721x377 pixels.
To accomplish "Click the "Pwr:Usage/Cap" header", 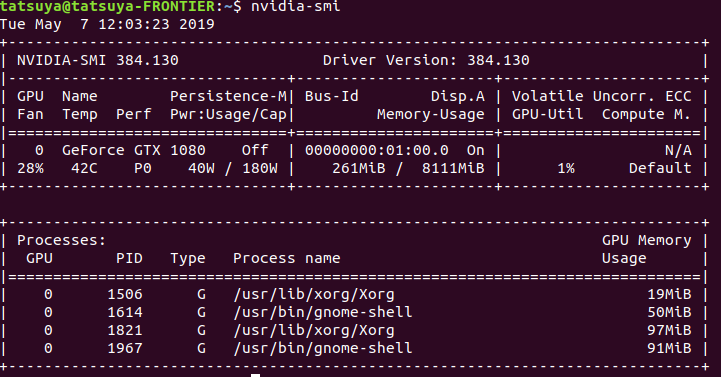I will coord(229,114).
